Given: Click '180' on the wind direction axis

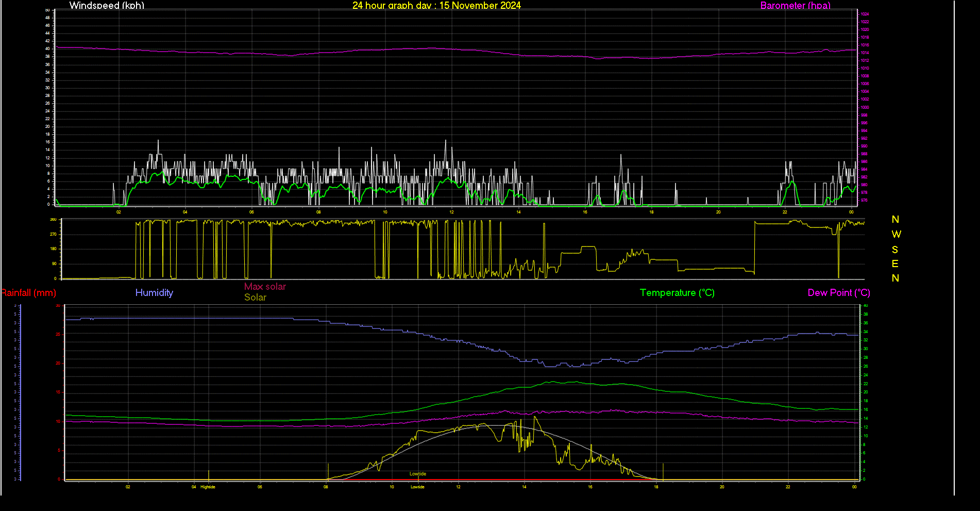Looking at the screenshot, I should 53,249.
